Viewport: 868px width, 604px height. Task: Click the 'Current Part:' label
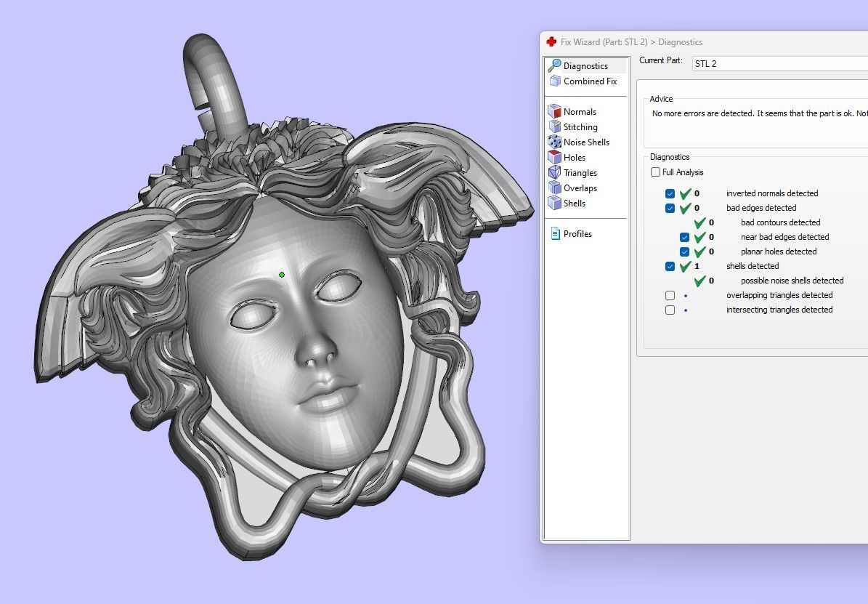pos(660,60)
